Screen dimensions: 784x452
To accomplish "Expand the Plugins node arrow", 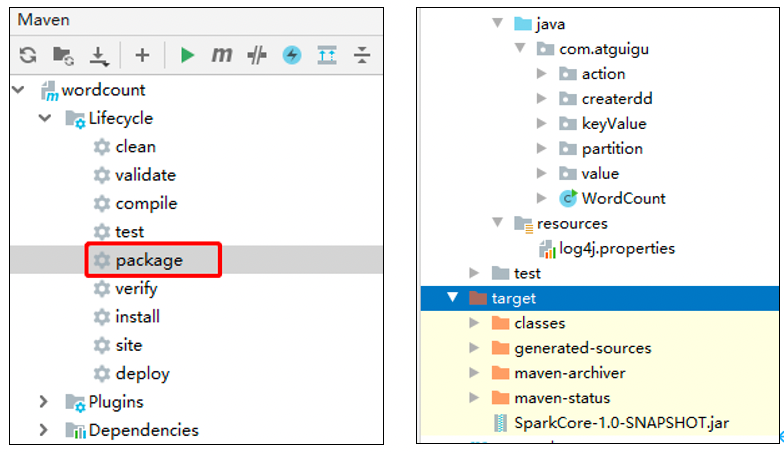I will coord(44,402).
